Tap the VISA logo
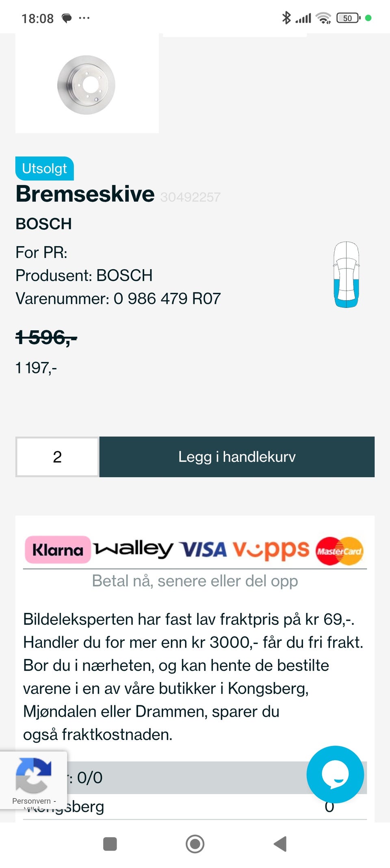The height and width of the screenshot is (868, 390). (x=202, y=550)
